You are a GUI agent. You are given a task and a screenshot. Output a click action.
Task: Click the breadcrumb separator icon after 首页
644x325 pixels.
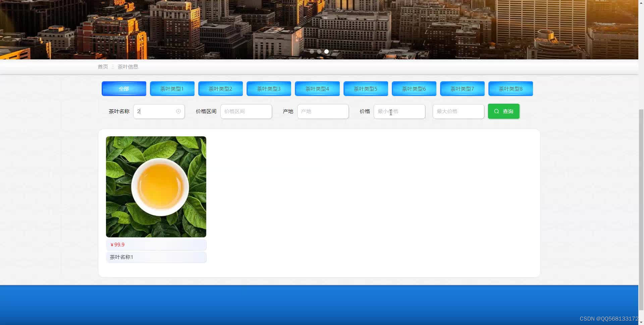(113, 66)
